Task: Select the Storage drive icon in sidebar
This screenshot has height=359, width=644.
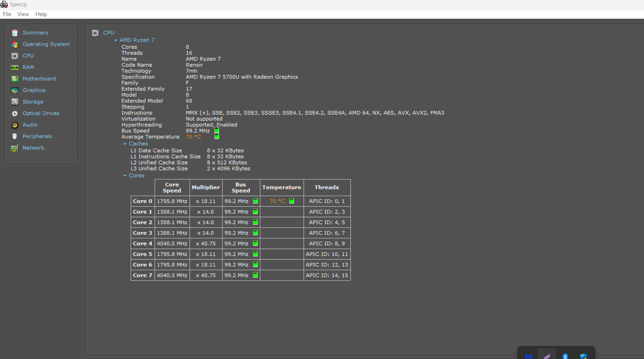Action: tap(15, 102)
